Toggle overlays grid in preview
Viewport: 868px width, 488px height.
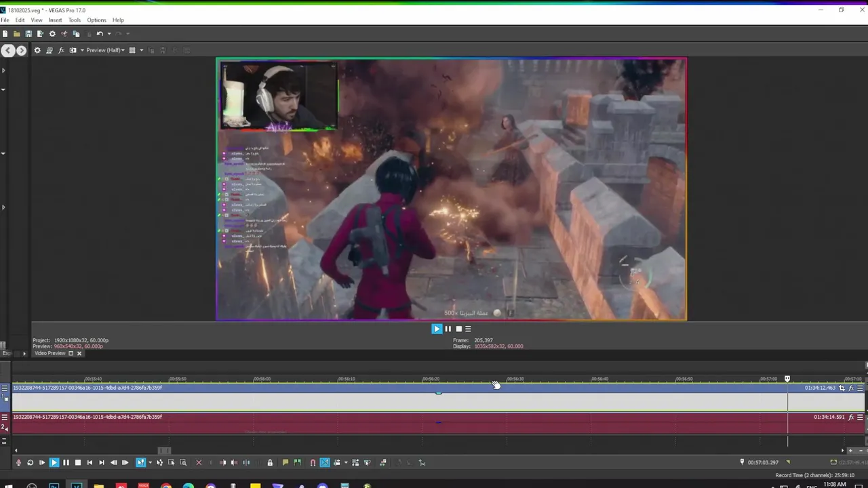tap(132, 50)
